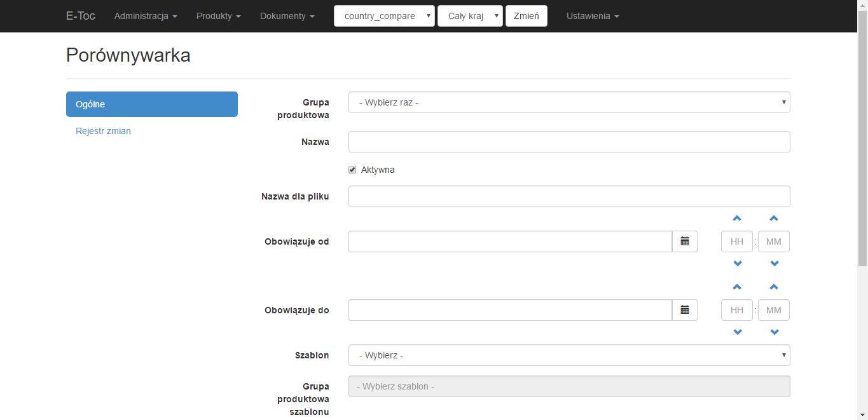
Task: Click the Obowiązuje od date field
Action: point(510,241)
